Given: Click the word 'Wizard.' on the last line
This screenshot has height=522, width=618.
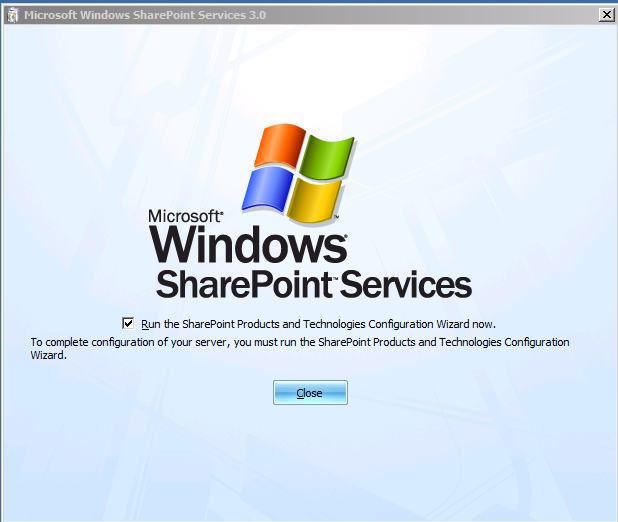Looking at the screenshot, I should pos(48,355).
